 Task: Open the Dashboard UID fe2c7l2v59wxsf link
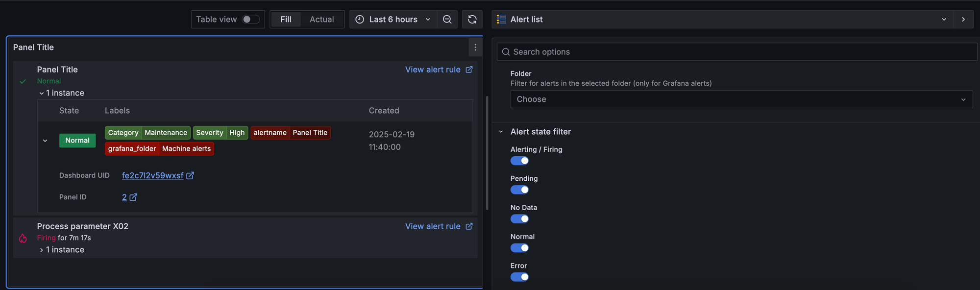point(152,175)
